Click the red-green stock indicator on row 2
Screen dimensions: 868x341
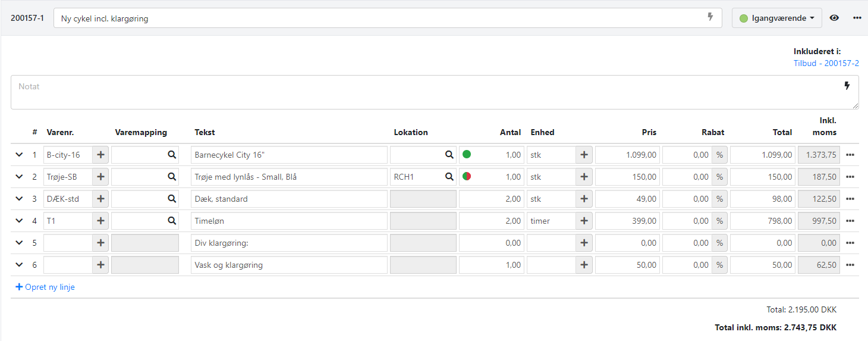467,177
